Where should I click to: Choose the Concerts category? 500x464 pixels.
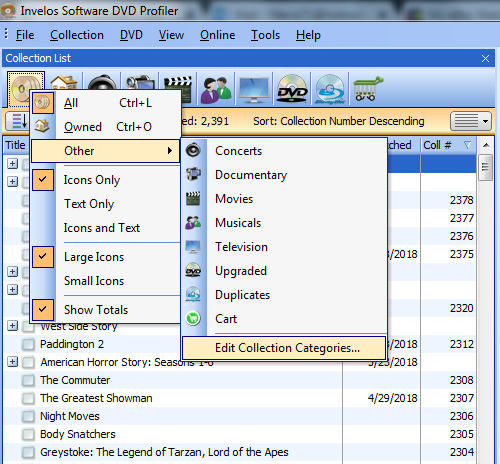coord(238,151)
